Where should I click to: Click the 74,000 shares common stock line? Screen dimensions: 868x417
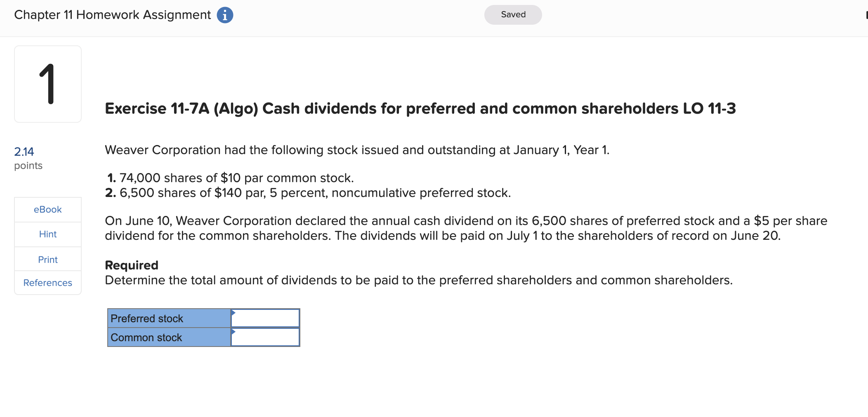(x=230, y=178)
